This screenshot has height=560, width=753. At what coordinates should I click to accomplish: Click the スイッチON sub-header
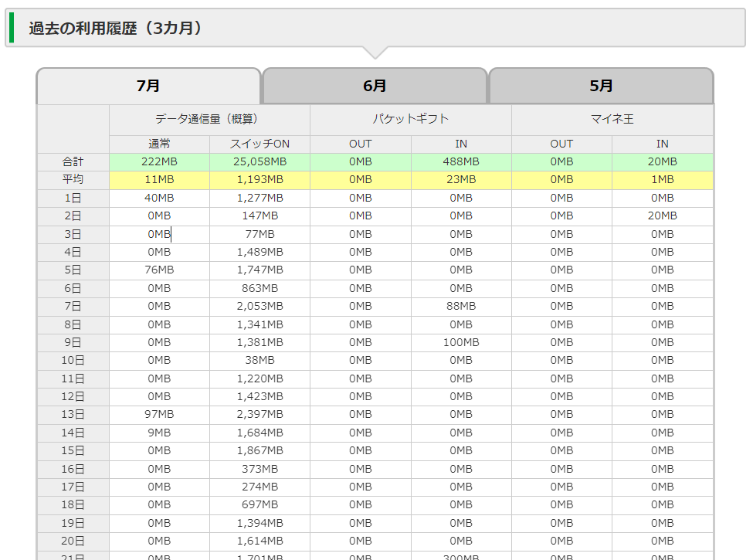259,144
